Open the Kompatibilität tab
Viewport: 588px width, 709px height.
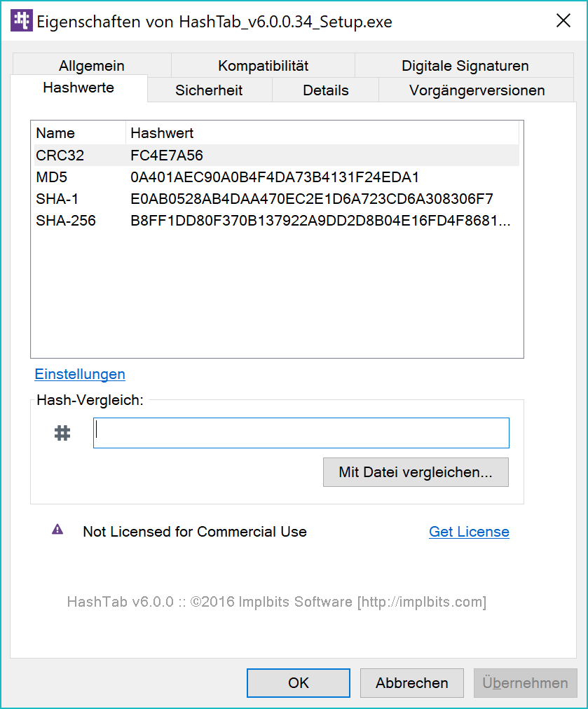click(264, 66)
